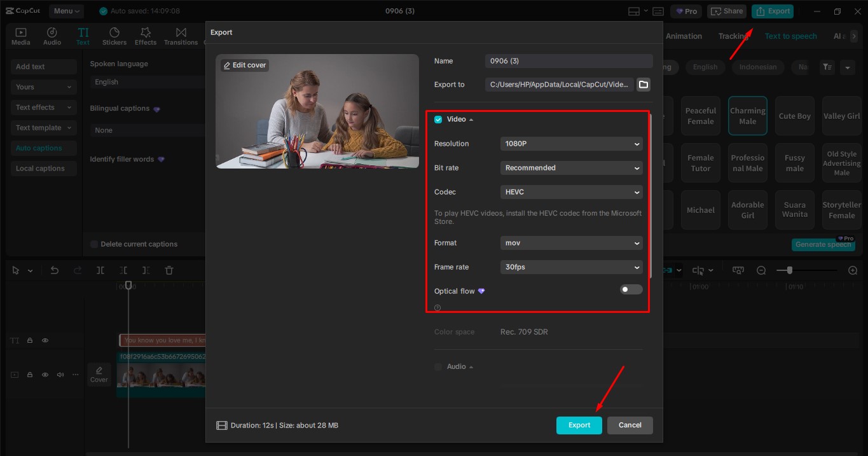Open the Menu at top left

click(x=68, y=11)
